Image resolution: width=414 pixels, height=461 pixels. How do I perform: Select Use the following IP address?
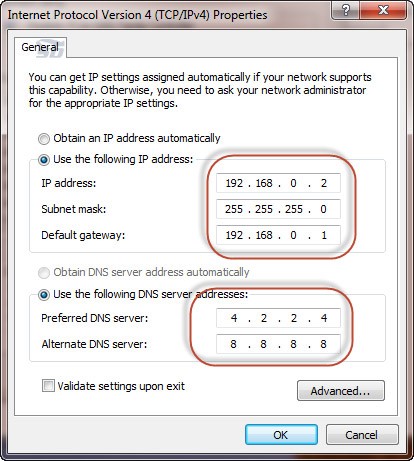point(44,160)
